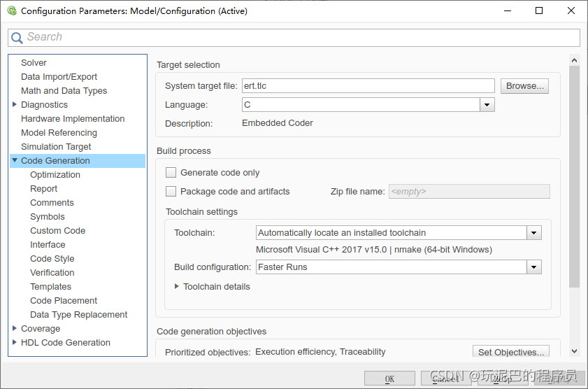Open the Simulation Target pane
The image size is (588, 389).
pos(56,147)
